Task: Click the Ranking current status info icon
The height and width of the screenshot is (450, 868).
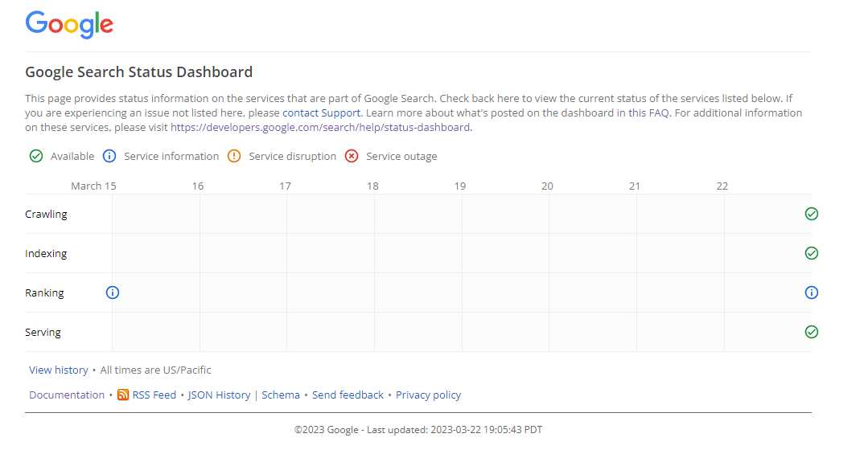Action: coord(811,292)
